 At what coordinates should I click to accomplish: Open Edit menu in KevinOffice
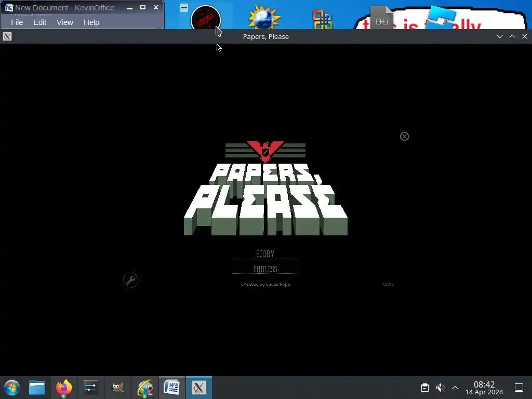click(x=39, y=22)
